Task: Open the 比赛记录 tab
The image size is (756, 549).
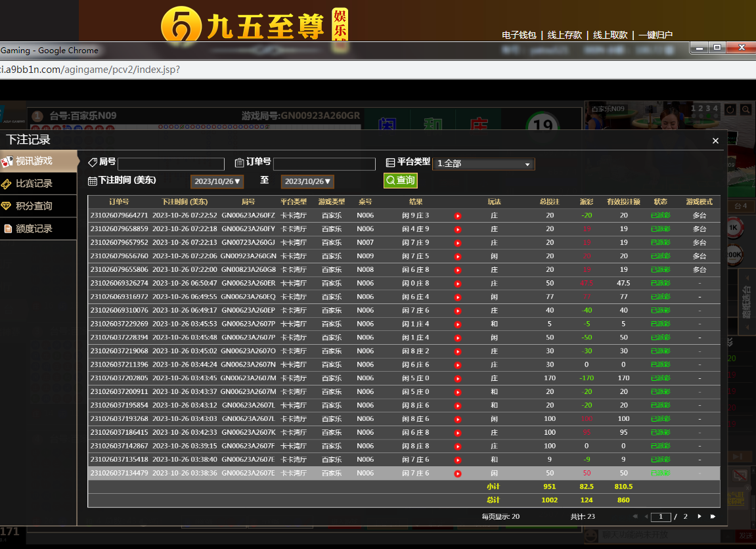Action: tap(34, 184)
